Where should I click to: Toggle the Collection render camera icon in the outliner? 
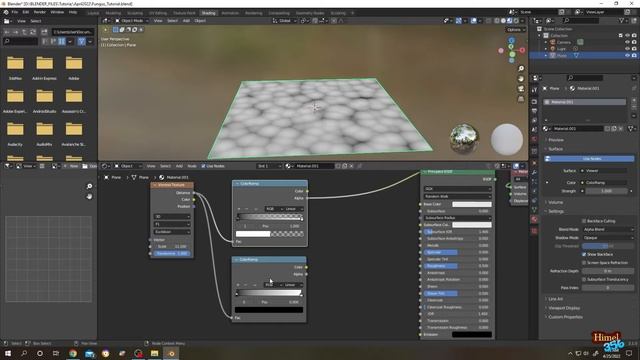pyautogui.click(x=634, y=36)
